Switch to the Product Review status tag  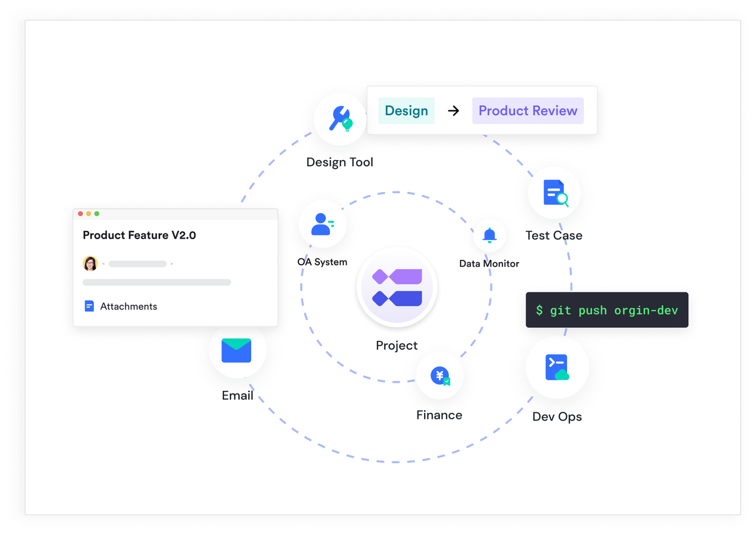[x=527, y=110]
